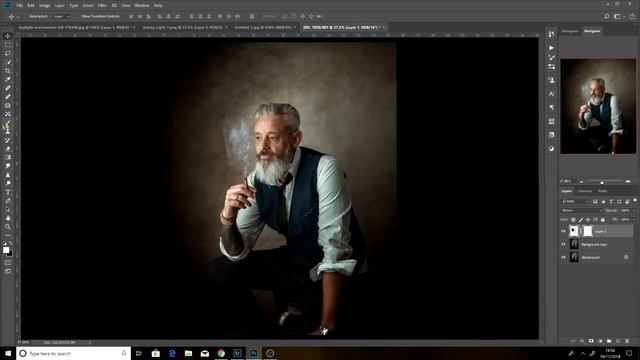Open the layer filter Kind dropdown
Image resolution: width=640 pixels, height=360 pixels.
[x=575, y=202]
